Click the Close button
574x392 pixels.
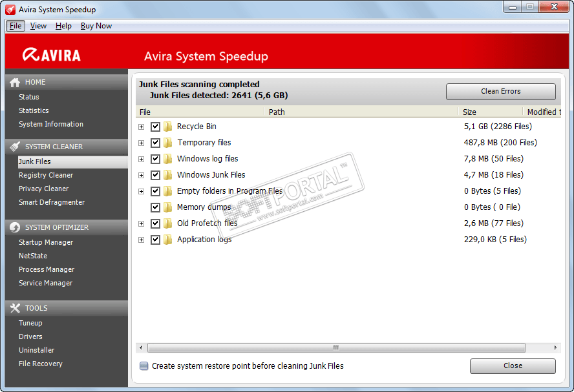point(513,366)
